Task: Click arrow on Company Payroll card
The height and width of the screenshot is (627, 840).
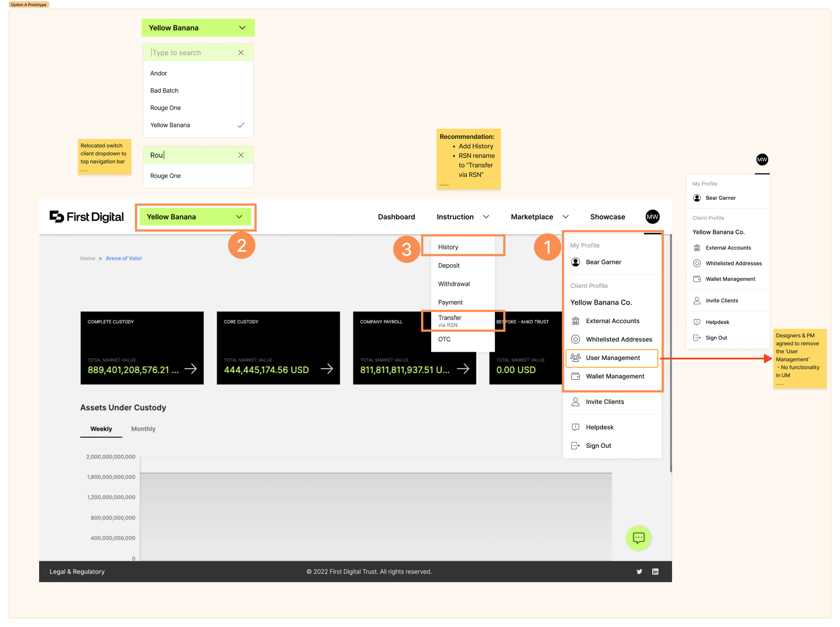Action: coord(463,369)
